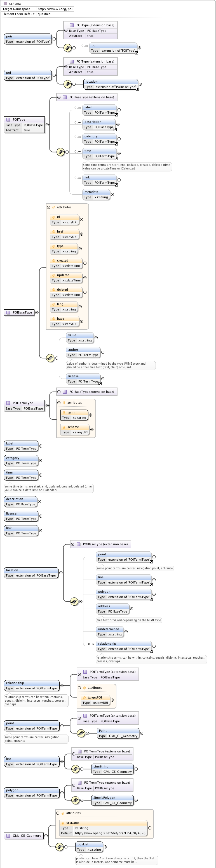Expand the author element under POIBaseType
This screenshot has height=868, width=216.
tap(103, 352)
